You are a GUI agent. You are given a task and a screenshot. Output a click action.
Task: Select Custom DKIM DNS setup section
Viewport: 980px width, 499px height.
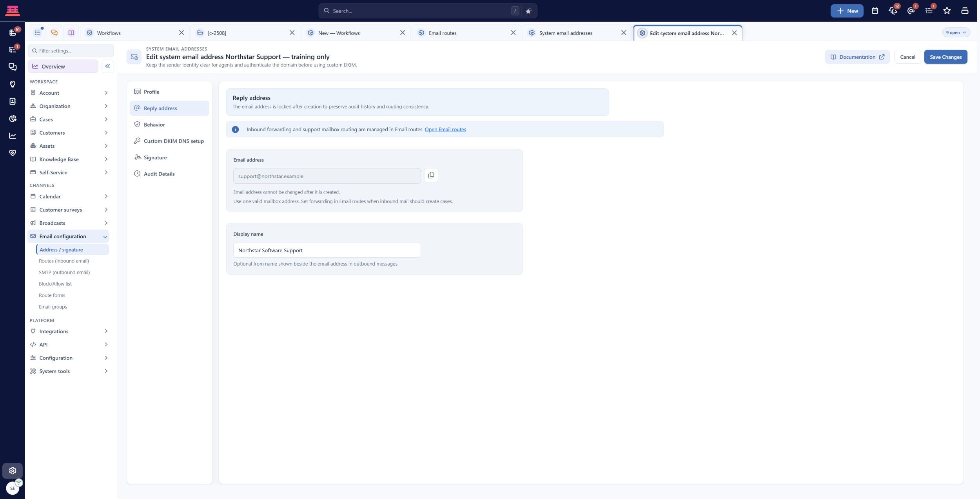coord(169,141)
